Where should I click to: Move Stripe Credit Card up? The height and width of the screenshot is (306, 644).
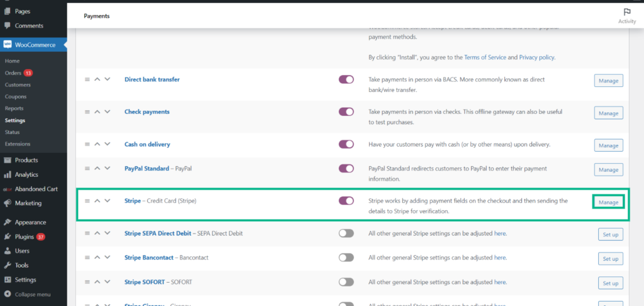point(97,201)
